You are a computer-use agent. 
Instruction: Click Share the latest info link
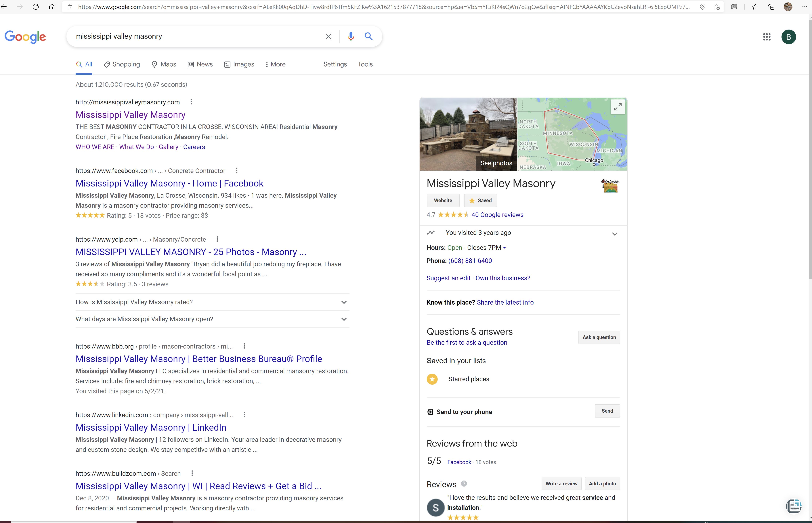[x=505, y=302]
